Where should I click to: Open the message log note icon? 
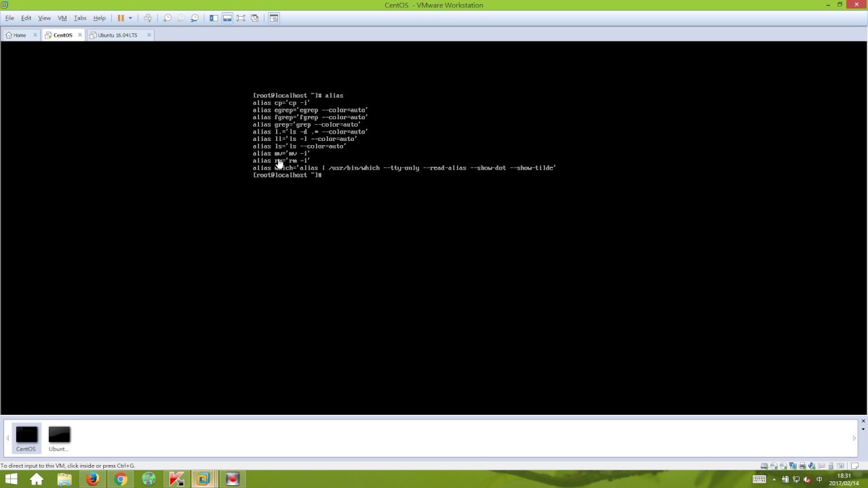(x=854, y=466)
